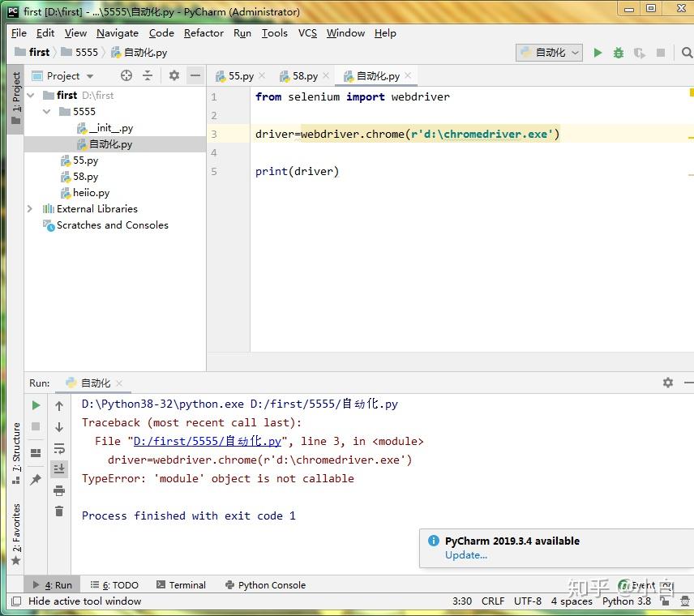Click the first breadcrumb in navigation bar
694x616 pixels.
32,52
